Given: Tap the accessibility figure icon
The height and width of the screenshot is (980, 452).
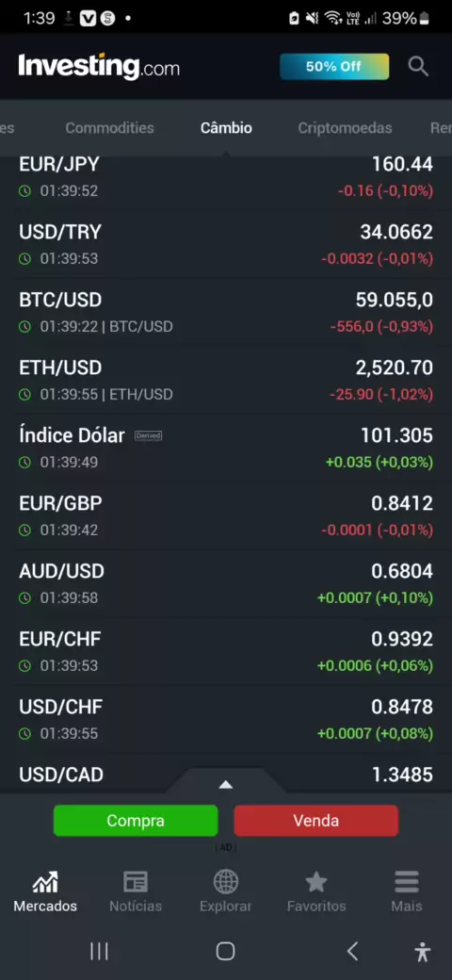Looking at the screenshot, I should 423,951.
